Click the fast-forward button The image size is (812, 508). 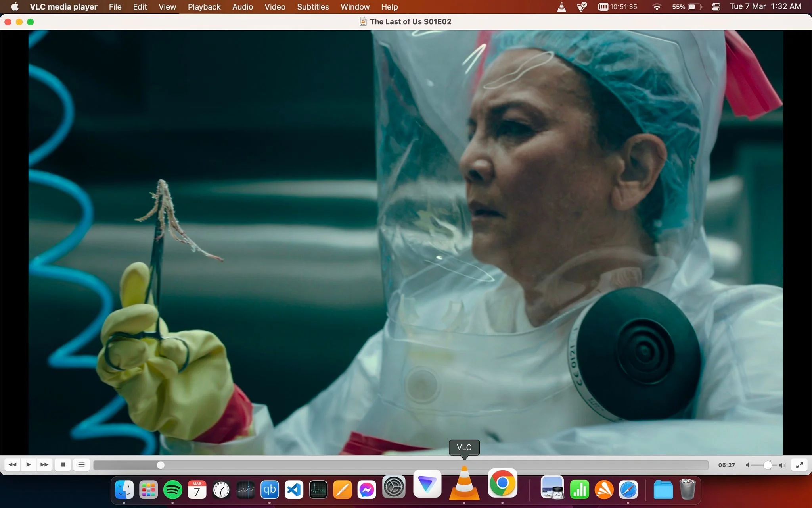(44, 465)
